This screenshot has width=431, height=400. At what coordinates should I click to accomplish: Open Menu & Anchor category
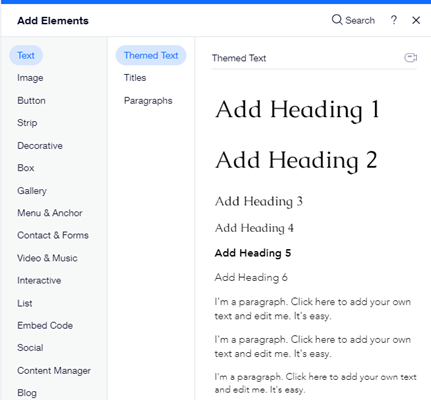coord(50,213)
